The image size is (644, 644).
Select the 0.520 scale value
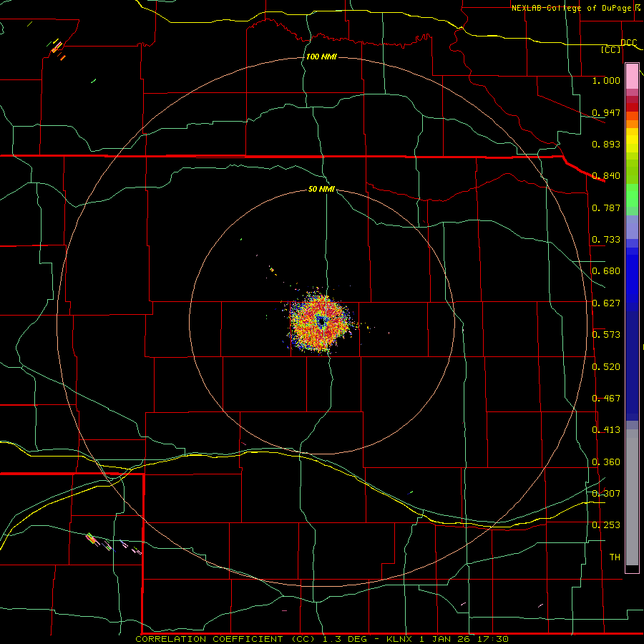tap(606, 367)
